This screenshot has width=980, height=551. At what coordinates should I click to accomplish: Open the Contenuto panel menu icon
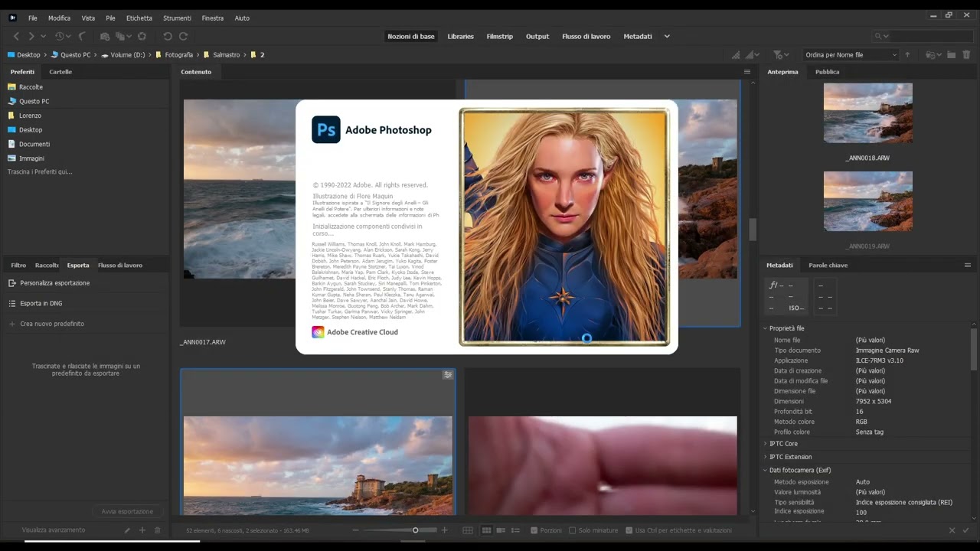point(747,72)
